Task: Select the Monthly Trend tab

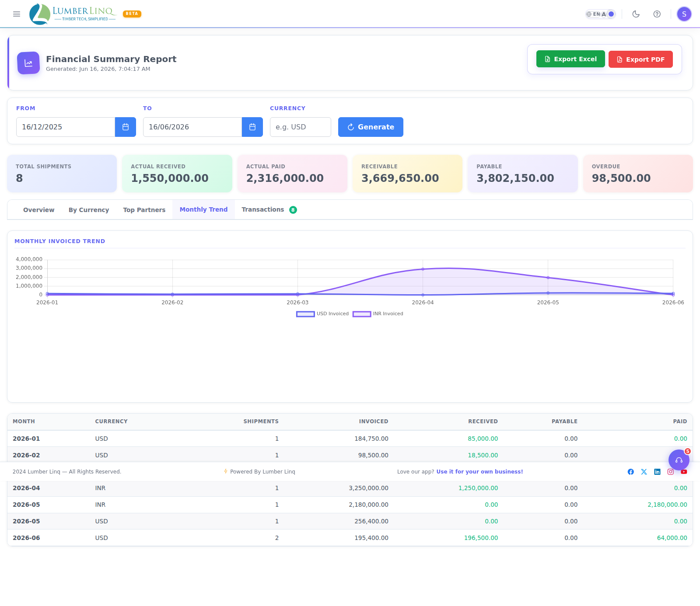Action: tap(203, 209)
